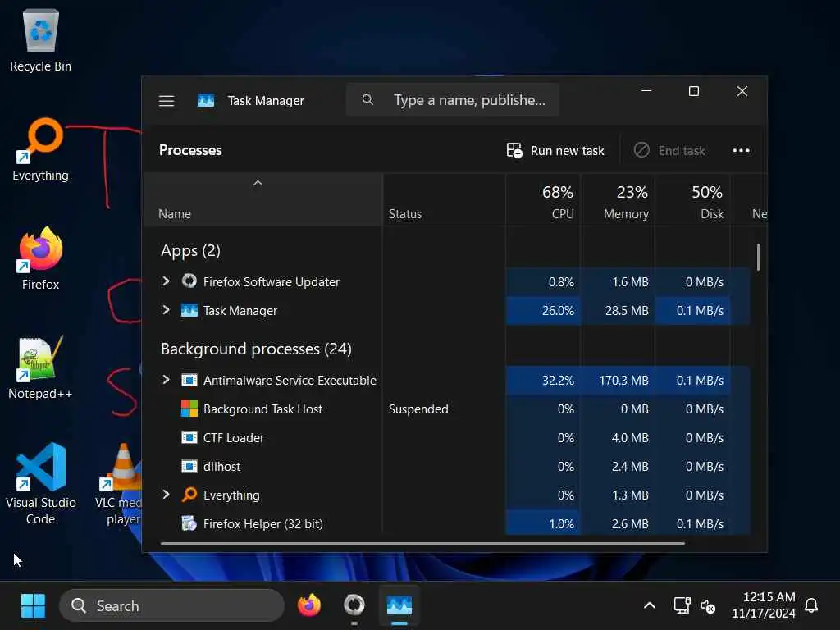840x630 pixels.
Task: Select the Everything desktop shortcut
Action: click(x=41, y=151)
